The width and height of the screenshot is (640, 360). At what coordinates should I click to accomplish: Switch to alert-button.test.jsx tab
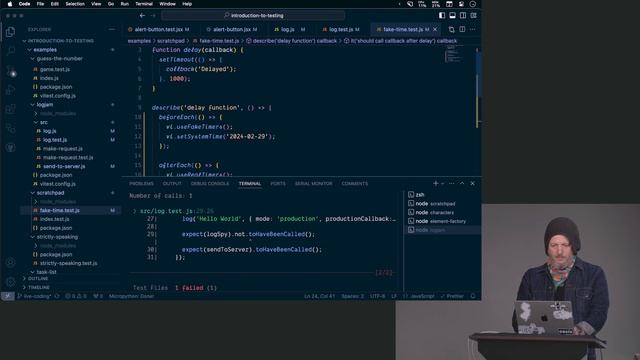click(158, 29)
